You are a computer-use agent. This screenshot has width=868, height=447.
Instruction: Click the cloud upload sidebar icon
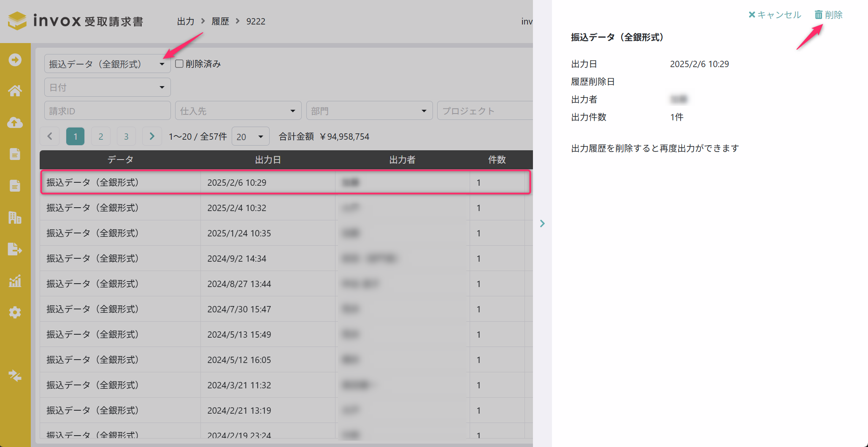pos(15,122)
